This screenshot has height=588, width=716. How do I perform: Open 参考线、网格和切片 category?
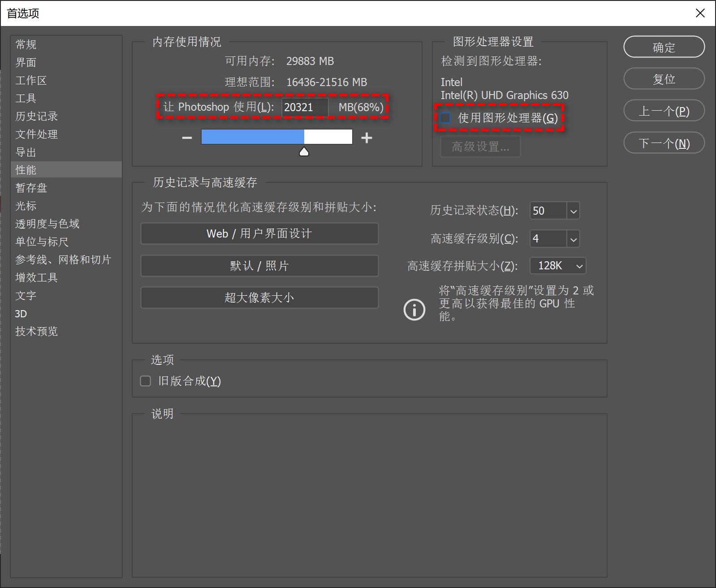point(66,259)
